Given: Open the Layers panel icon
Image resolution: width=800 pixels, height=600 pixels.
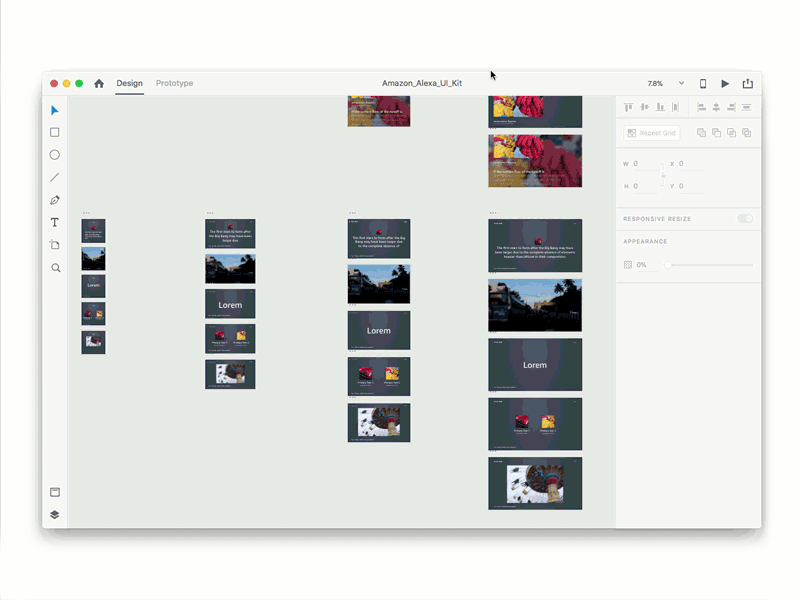Looking at the screenshot, I should (x=55, y=513).
